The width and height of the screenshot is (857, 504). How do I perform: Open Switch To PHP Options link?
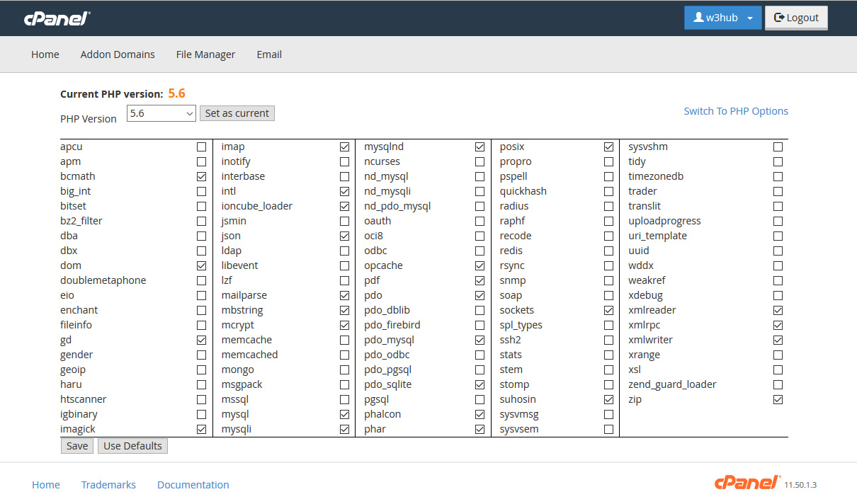(736, 111)
